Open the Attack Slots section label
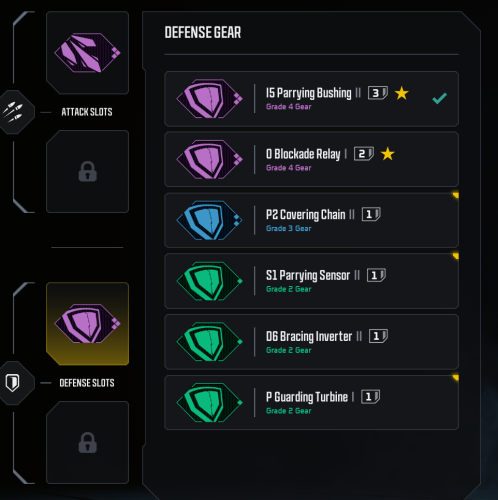This screenshot has height=500, width=498. (x=87, y=112)
